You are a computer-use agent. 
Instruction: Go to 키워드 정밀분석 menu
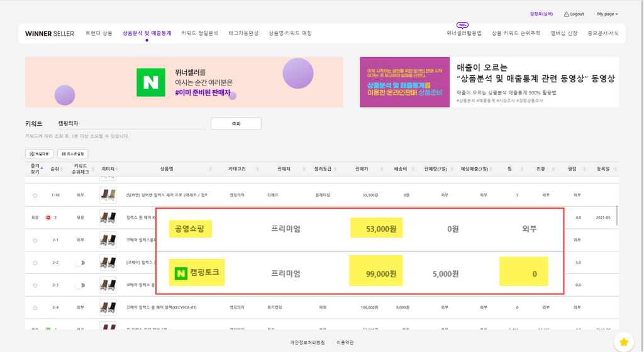[x=199, y=33]
